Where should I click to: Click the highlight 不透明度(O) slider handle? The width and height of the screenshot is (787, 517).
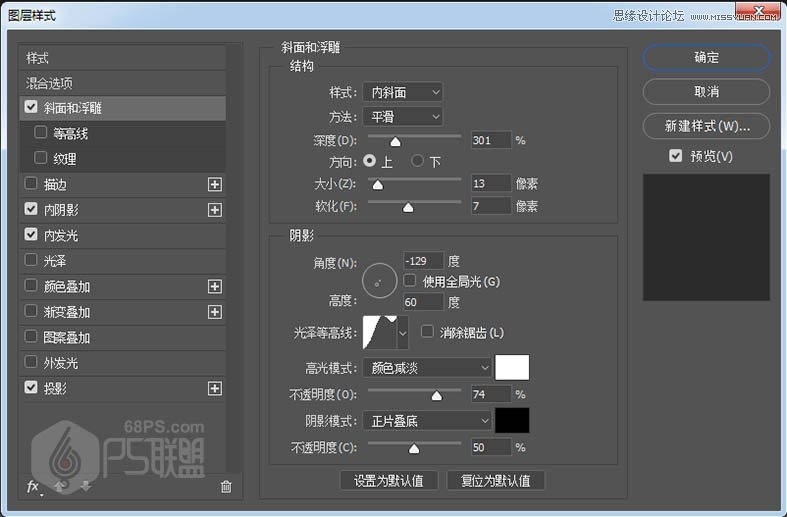coord(437,396)
